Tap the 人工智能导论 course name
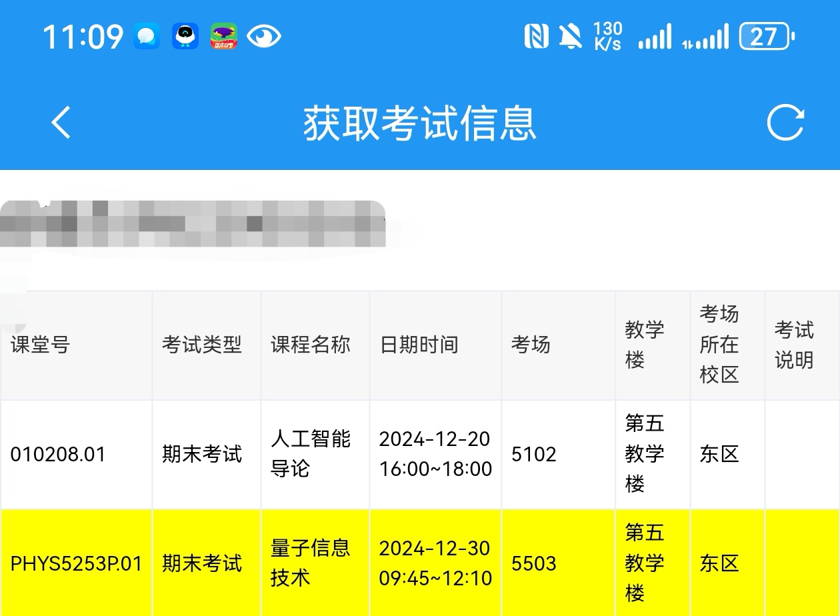Viewport: 840px width, 616px height. tap(310, 453)
